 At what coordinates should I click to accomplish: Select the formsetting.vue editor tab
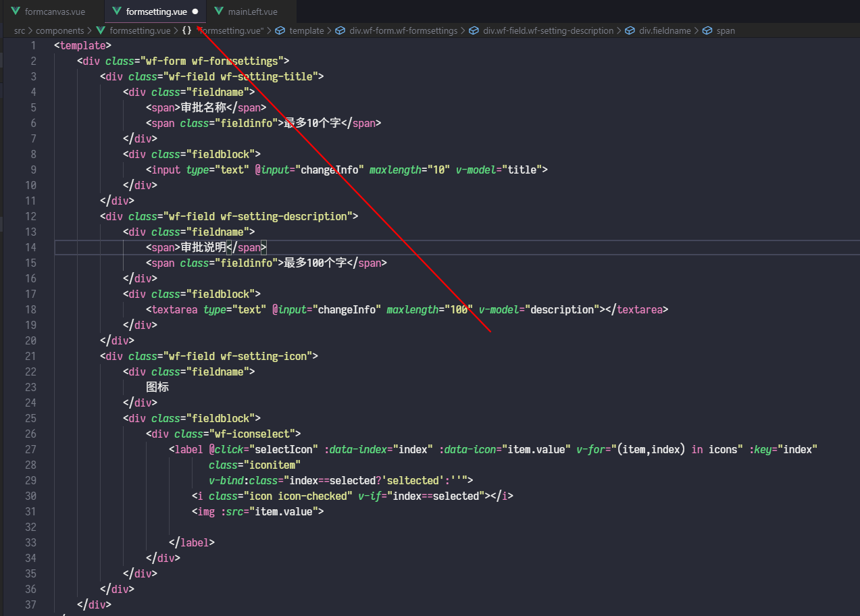[x=155, y=11]
